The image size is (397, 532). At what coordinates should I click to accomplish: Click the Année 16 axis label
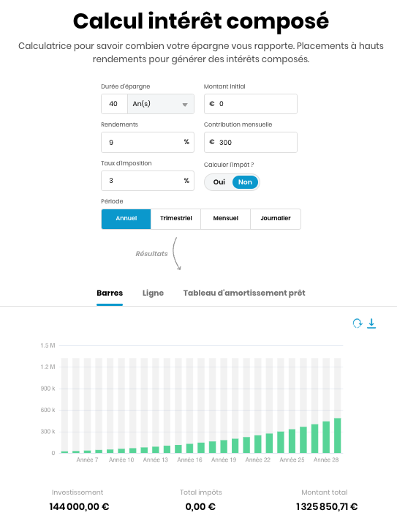coord(189,460)
